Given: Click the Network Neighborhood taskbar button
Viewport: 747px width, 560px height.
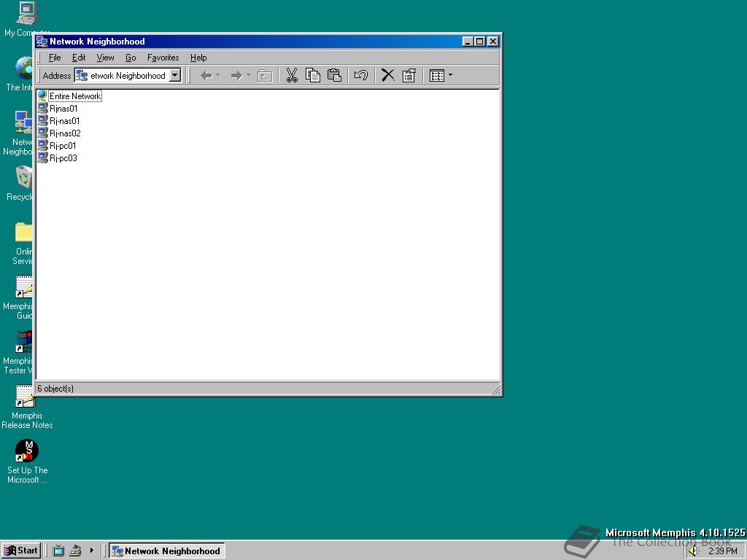Looking at the screenshot, I should pyautogui.click(x=167, y=551).
